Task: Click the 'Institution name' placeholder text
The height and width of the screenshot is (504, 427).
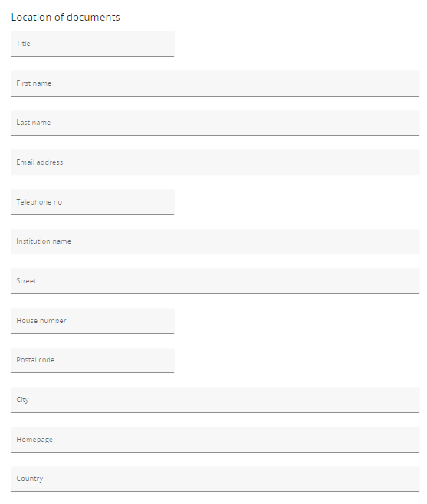Action: [x=44, y=241]
